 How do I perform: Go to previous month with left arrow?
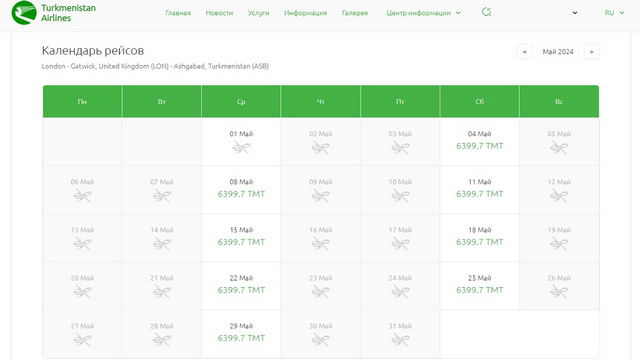524,52
